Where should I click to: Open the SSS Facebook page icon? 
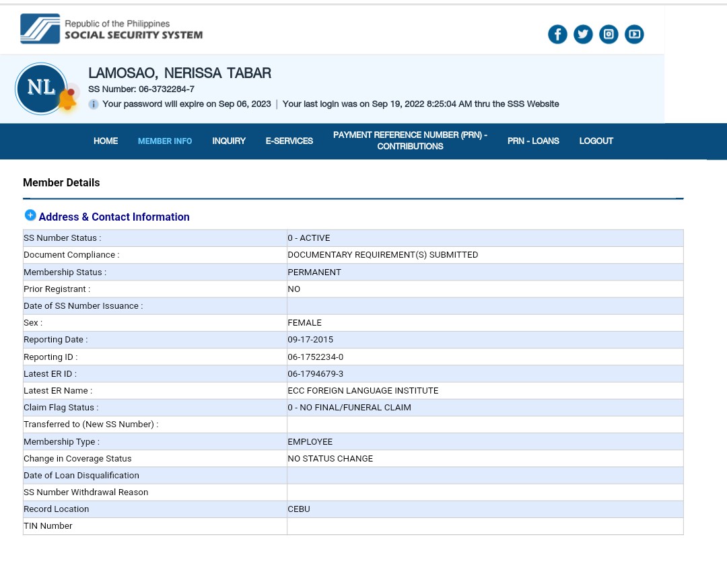coord(557,34)
